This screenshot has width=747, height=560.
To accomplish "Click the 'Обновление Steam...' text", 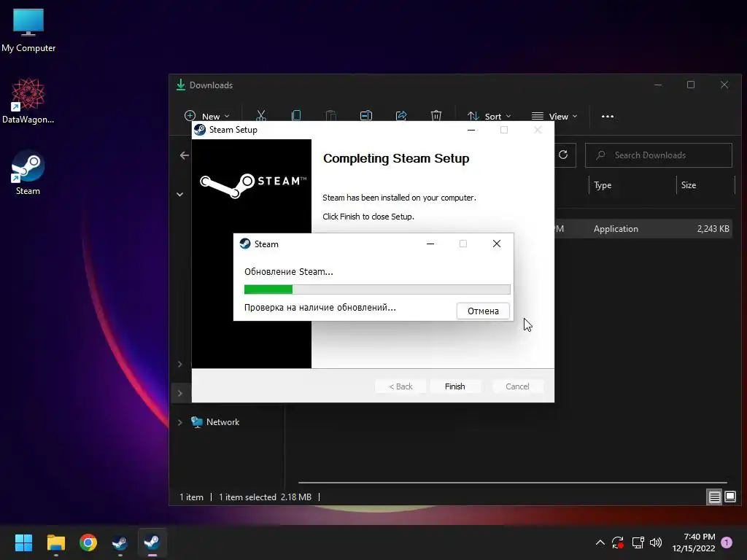I will 289,272.
